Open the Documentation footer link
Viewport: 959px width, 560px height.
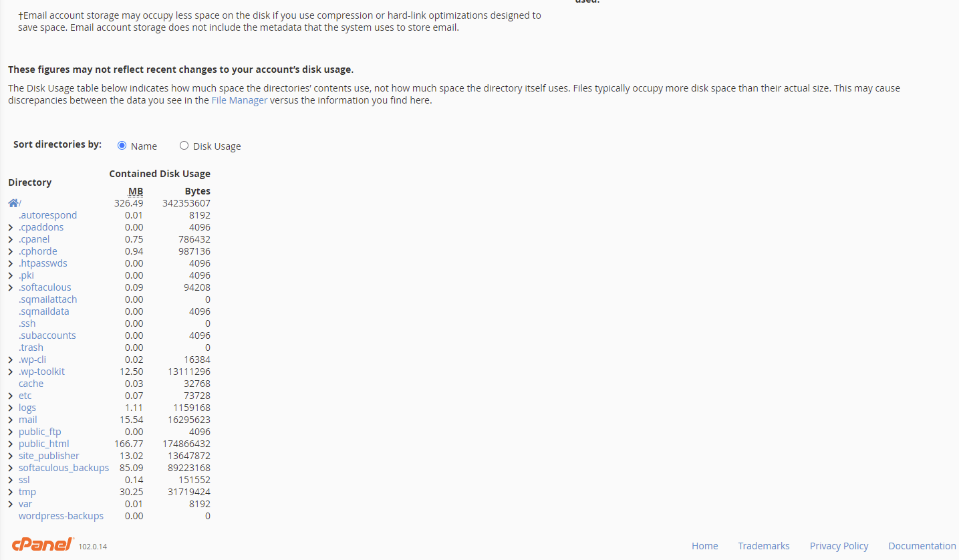[922, 546]
